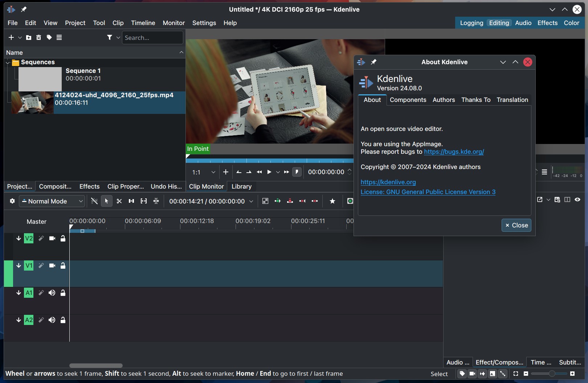Viewport: 588px width, 383px height.
Task: Click the extract timeline zone icon
Action: tap(302, 201)
